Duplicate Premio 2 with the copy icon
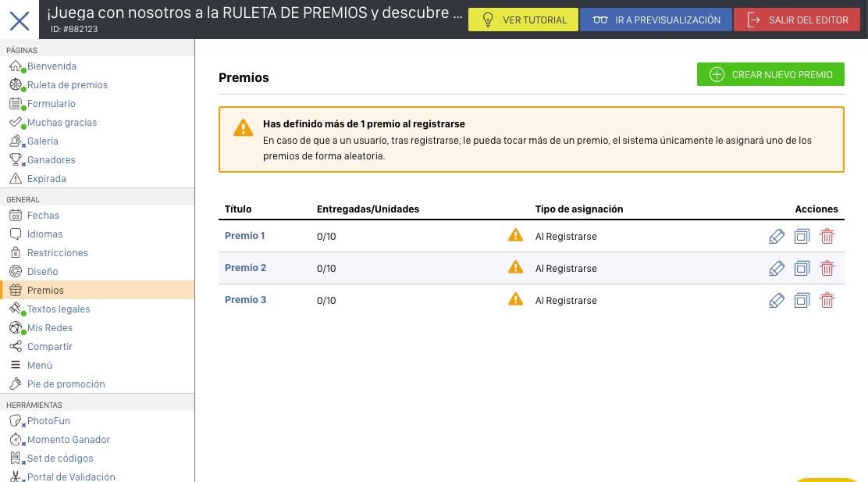The image size is (868, 482). pyautogui.click(x=802, y=268)
